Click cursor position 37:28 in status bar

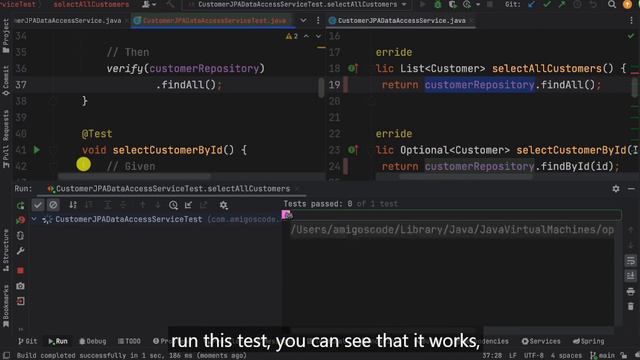click(x=492, y=356)
